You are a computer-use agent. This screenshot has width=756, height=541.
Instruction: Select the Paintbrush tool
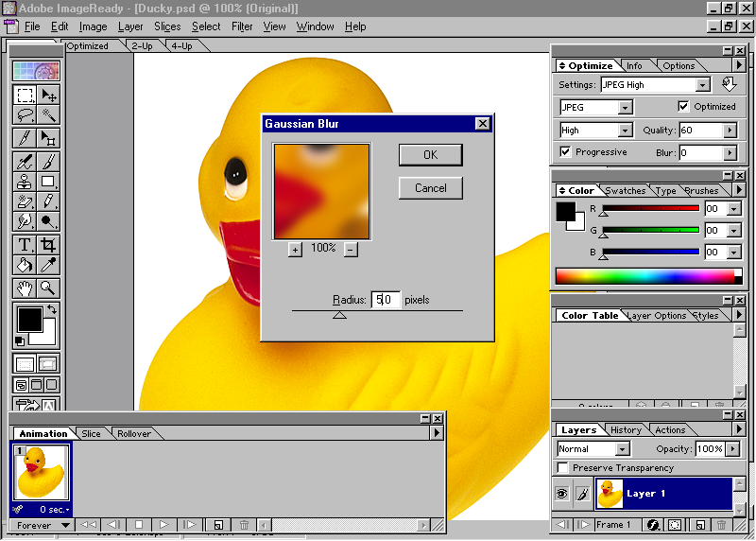point(48,162)
